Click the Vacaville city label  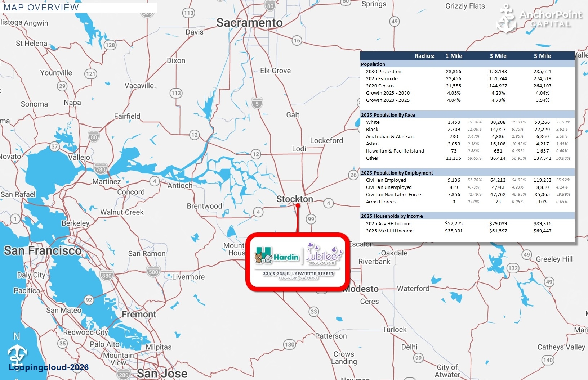coord(139,86)
